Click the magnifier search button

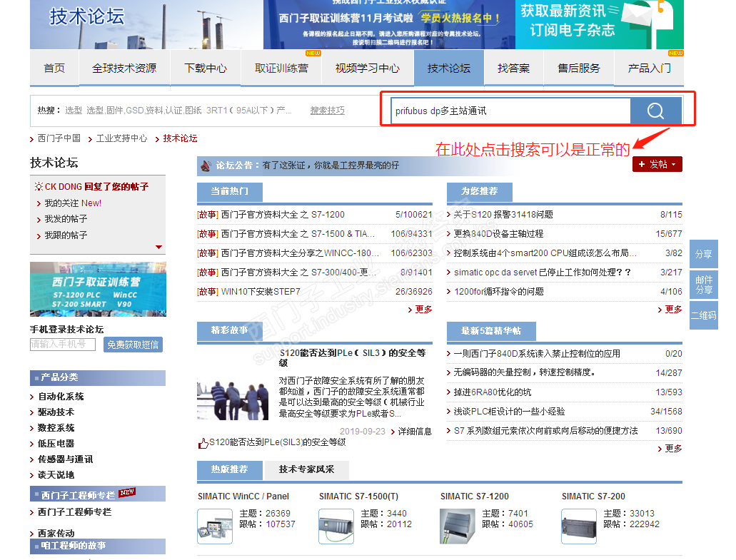click(655, 111)
